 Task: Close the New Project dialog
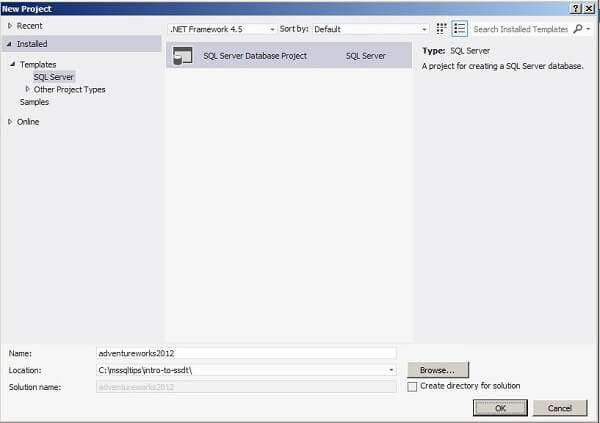tap(589, 8)
